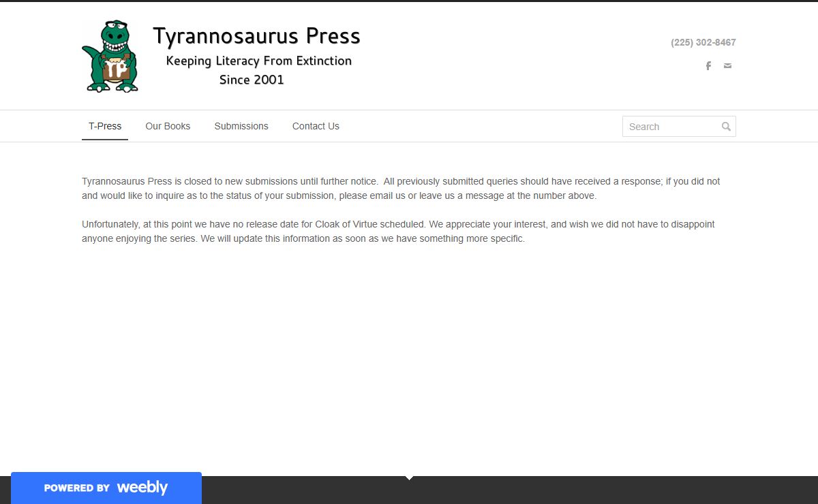Viewport: 818px width, 504px height.
Task: Click the Weebly logo in badge
Action: click(142, 488)
